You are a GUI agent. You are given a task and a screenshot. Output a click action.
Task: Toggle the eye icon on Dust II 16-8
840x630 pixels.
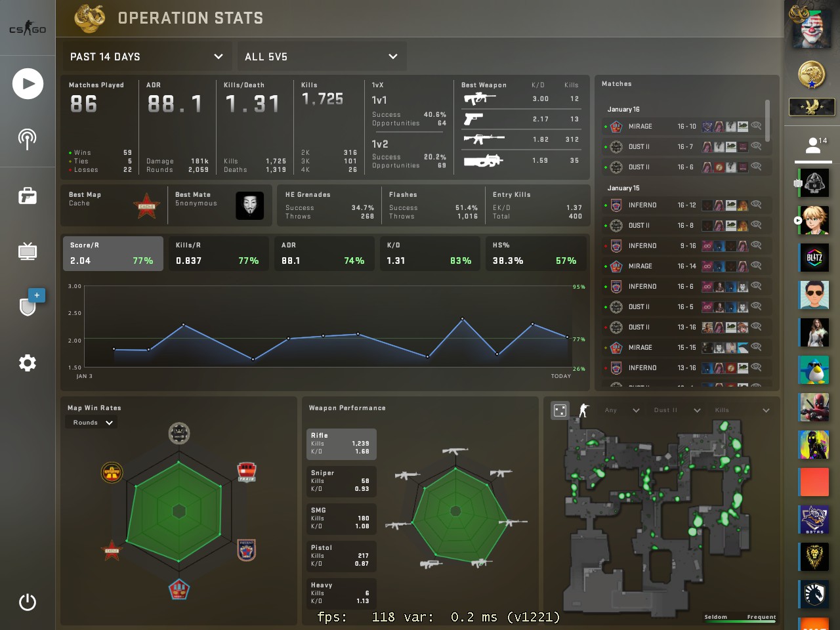coord(756,224)
